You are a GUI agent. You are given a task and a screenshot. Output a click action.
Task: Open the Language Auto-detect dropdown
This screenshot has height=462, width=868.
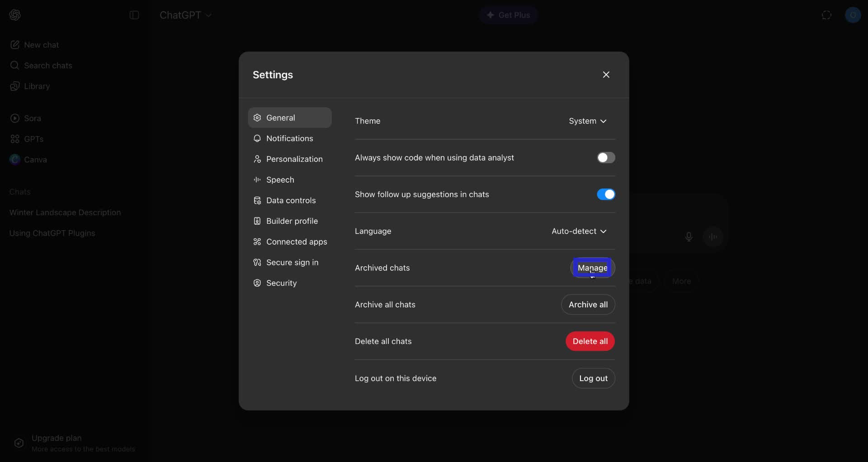[x=579, y=231]
